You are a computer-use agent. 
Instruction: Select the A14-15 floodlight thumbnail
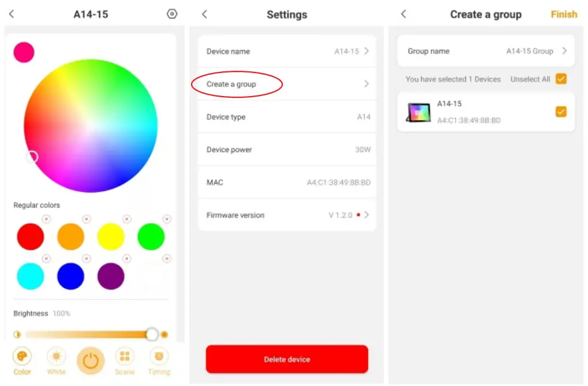point(418,113)
